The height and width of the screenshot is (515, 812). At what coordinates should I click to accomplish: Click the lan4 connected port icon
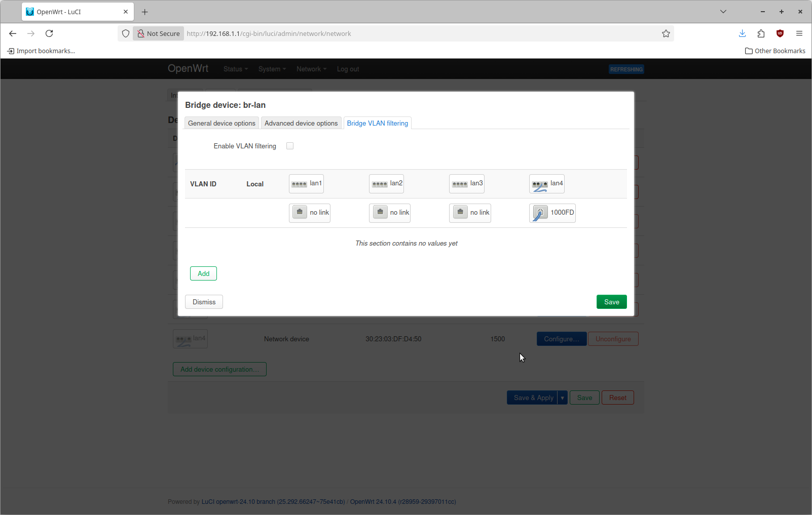coord(539,185)
